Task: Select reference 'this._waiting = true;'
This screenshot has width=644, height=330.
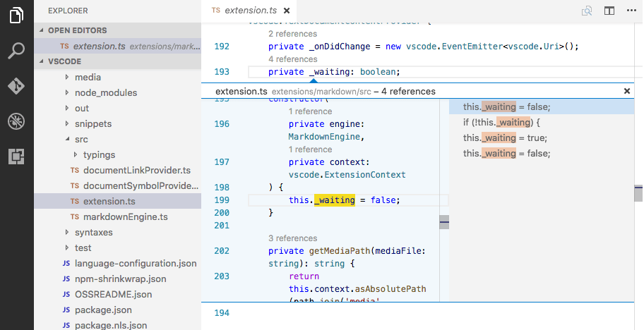Action: click(x=542, y=137)
